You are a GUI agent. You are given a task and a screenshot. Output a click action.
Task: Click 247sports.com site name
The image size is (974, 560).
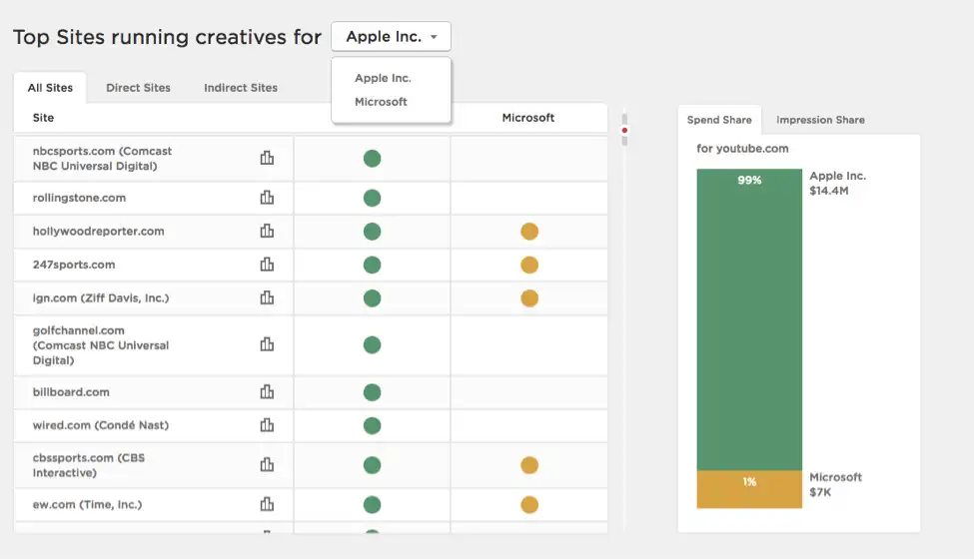coord(74,265)
